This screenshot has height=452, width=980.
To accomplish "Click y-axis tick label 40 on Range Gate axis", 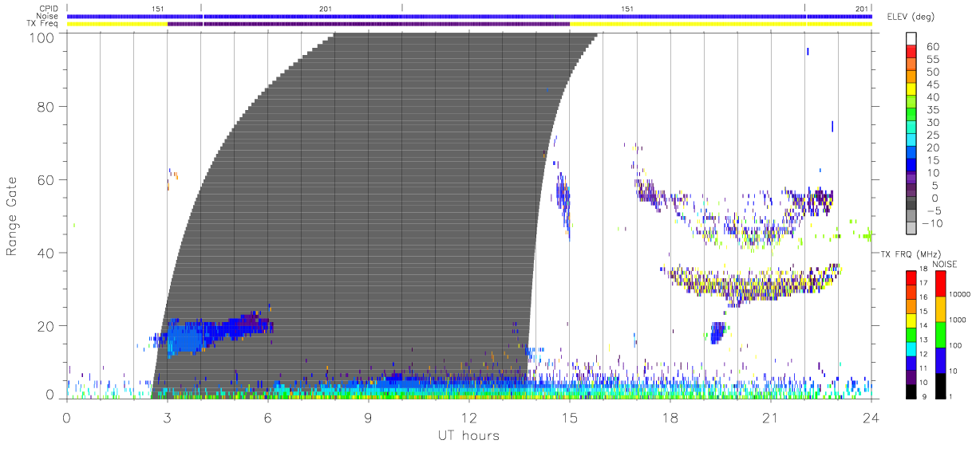I will [45, 253].
